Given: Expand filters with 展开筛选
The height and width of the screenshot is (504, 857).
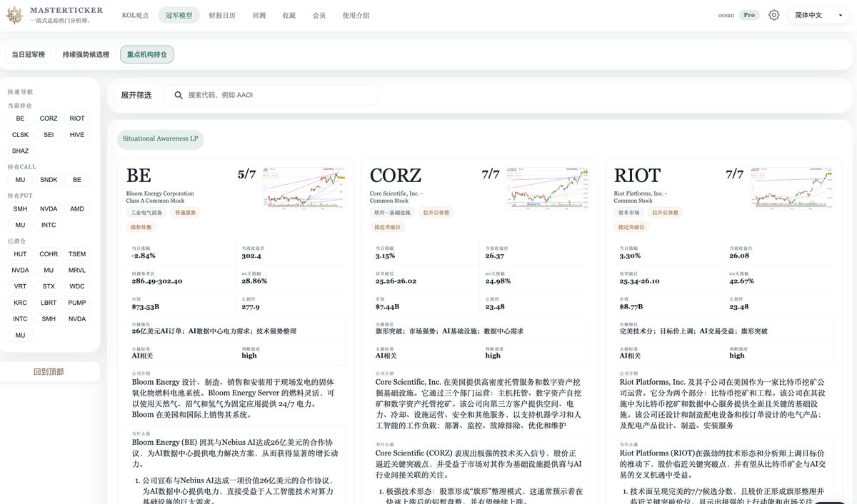Looking at the screenshot, I should point(136,95).
